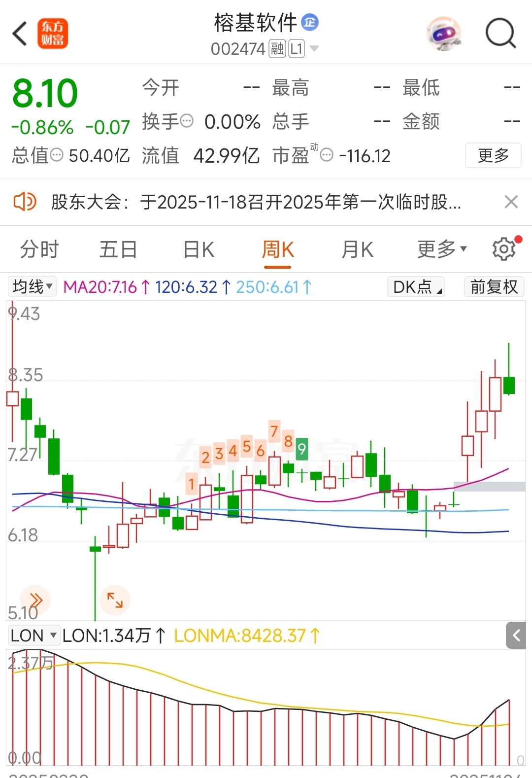Switch to the 分时 tab

(39, 249)
